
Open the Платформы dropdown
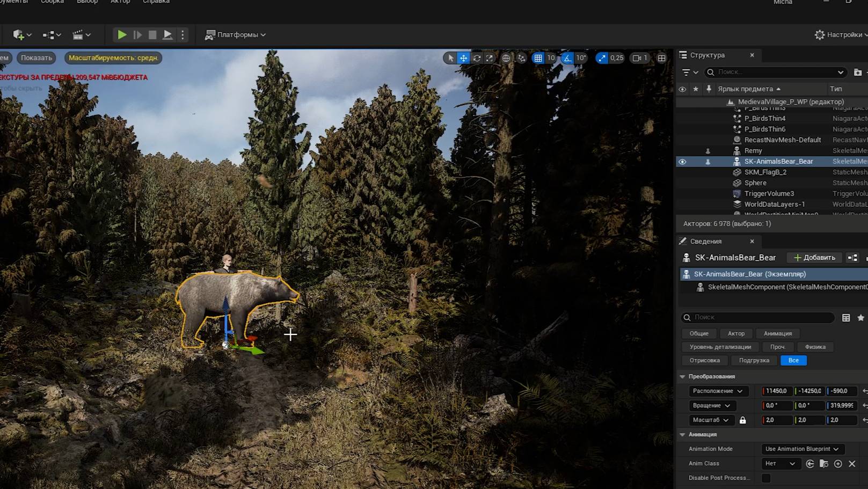235,34
